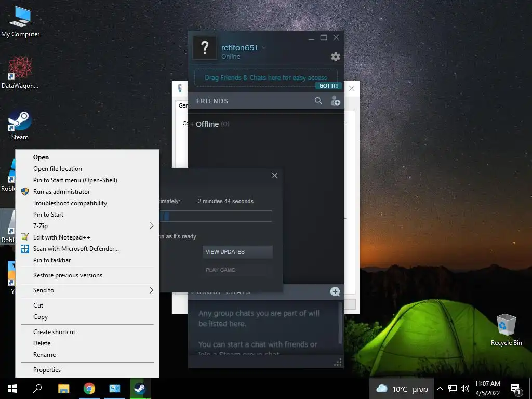Search friends with the magnifier icon
The image size is (532, 399).
point(318,101)
